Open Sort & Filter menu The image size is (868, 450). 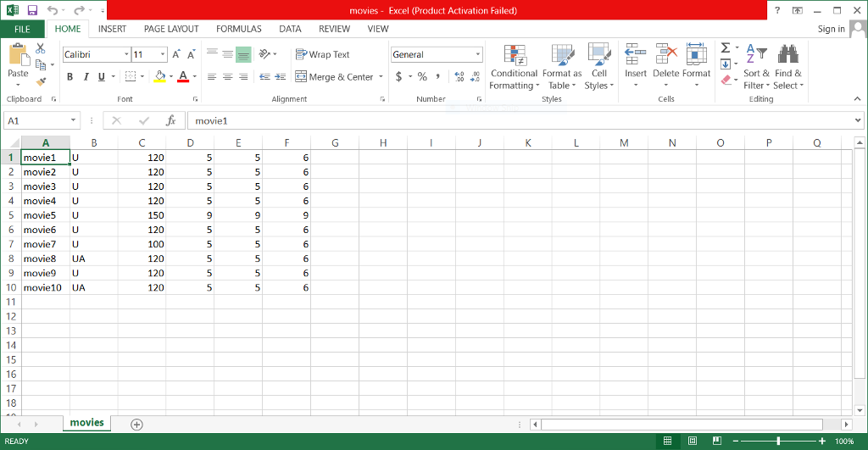tap(756, 67)
